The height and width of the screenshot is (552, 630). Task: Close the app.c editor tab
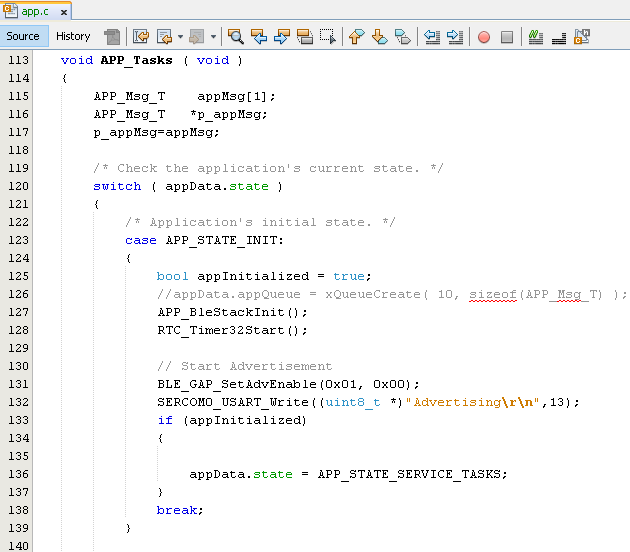[x=63, y=13]
